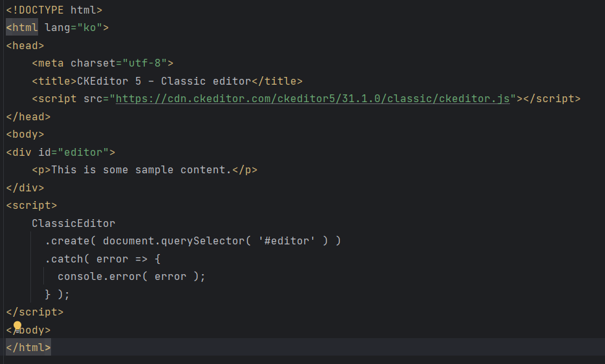Click the <!DOCTYPE html> declaration
Viewport: 605px width, 364px height.
[54, 10]
